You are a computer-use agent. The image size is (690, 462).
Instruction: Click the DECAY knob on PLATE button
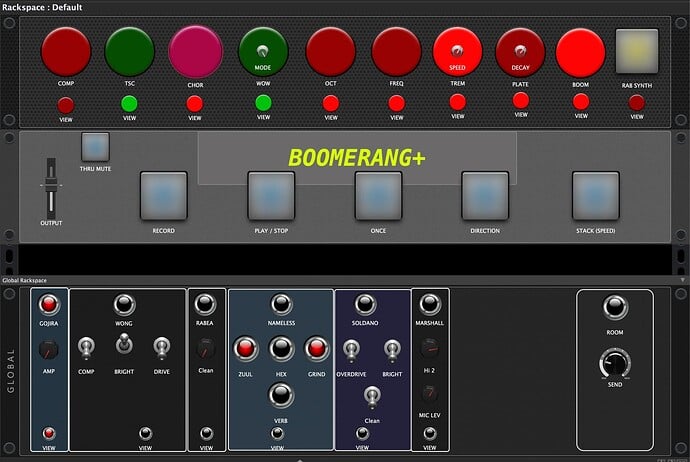[520, 51]
